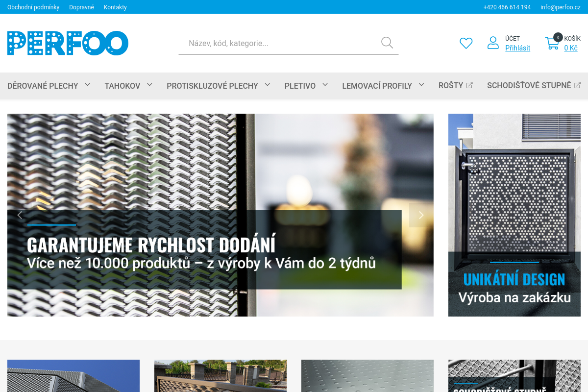Open Obchodní podmínky link

[x=33, y=7]
